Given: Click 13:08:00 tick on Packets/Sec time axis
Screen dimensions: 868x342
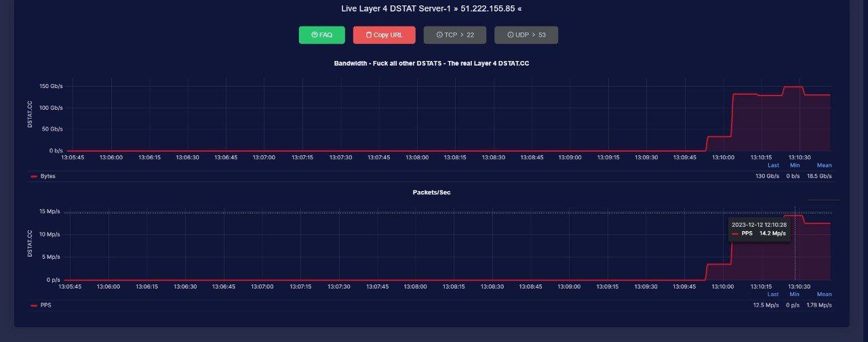Looking at the screenshot, I should 416,286.
